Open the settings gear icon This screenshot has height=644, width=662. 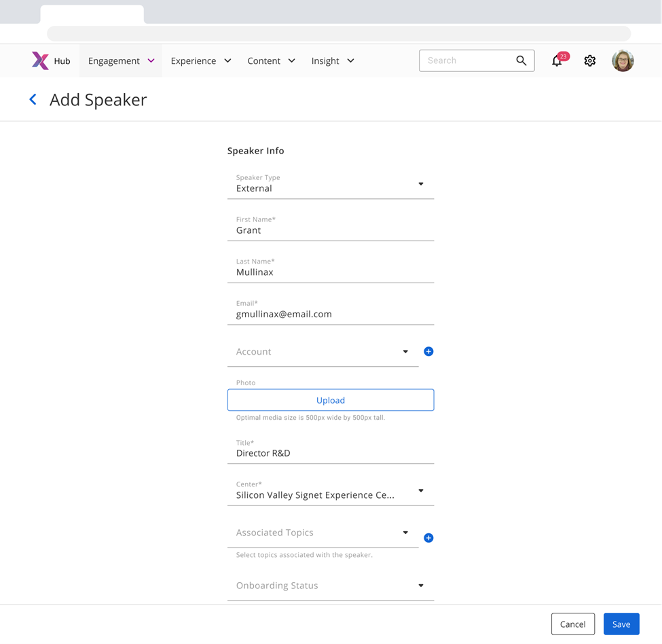point(589,61)
